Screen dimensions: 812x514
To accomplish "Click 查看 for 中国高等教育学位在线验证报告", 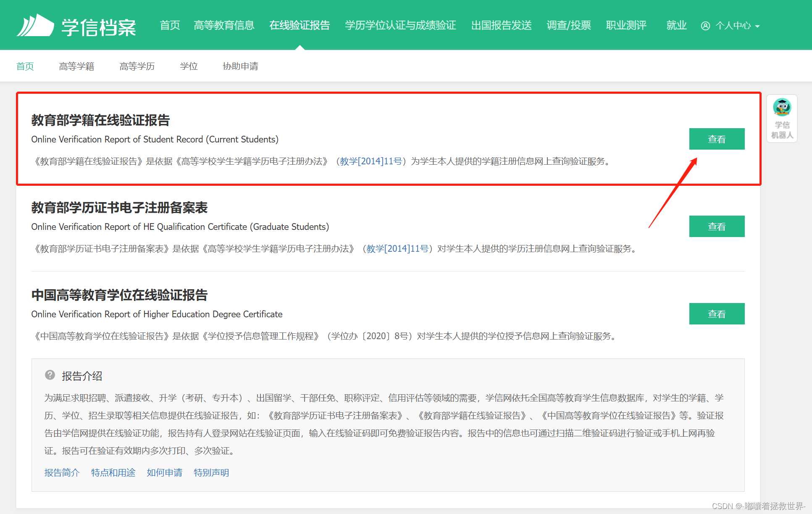I will (717, 314).
